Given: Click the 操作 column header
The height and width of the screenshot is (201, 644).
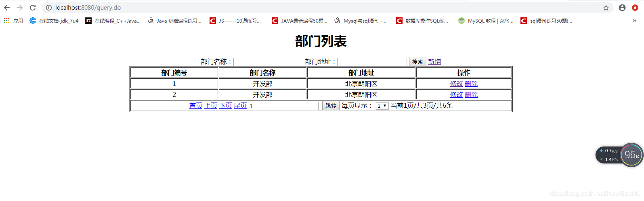Looking at the screenshot, I should coord(464,73).
